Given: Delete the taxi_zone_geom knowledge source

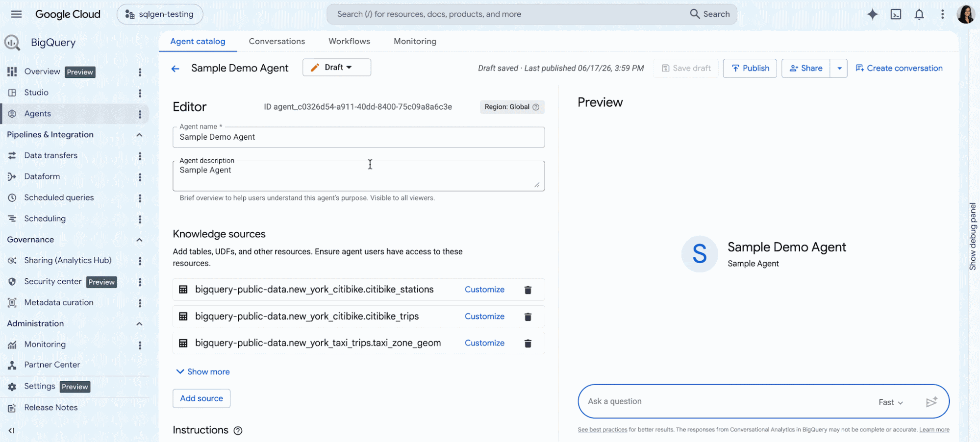Looking at the screenshot, I should 528,343.
